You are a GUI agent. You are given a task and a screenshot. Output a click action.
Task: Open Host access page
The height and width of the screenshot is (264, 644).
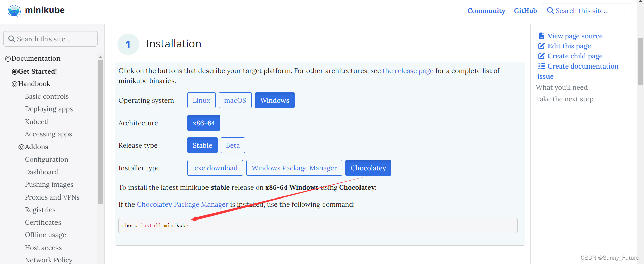tap(43, 248)
